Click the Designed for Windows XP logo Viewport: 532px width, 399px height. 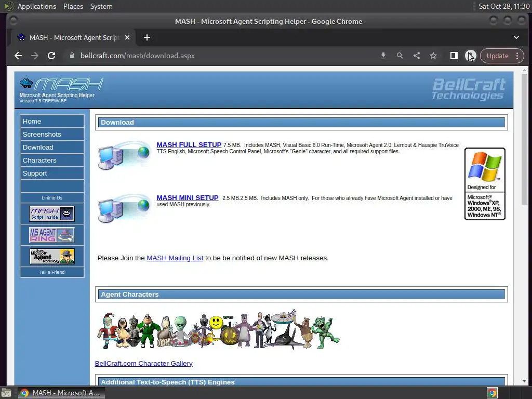pos(485,184)
